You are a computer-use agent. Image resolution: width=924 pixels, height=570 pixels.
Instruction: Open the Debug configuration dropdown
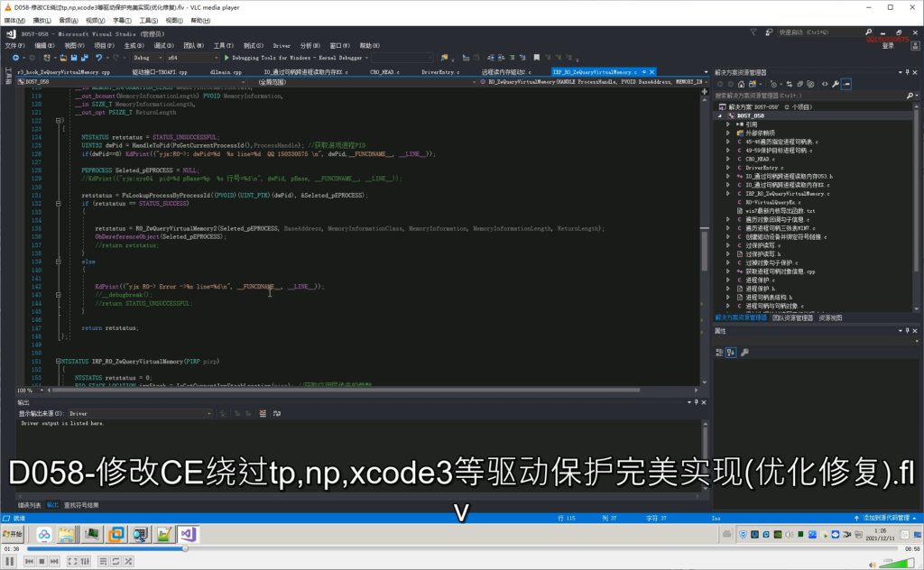147,58
